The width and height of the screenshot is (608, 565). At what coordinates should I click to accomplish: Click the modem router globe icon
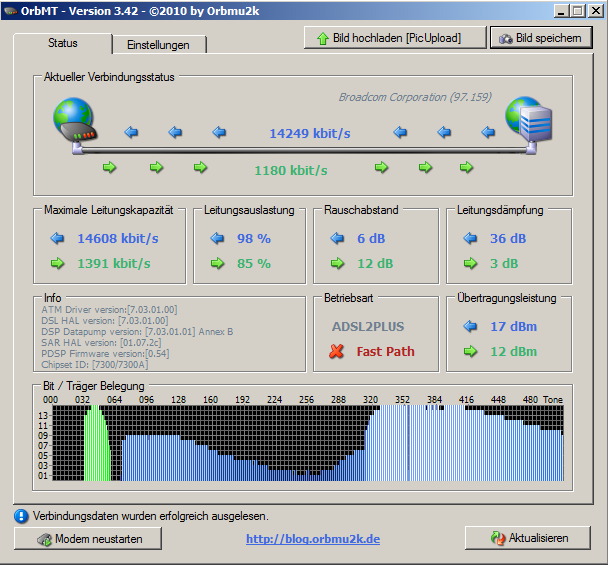[x=73, y=122]
